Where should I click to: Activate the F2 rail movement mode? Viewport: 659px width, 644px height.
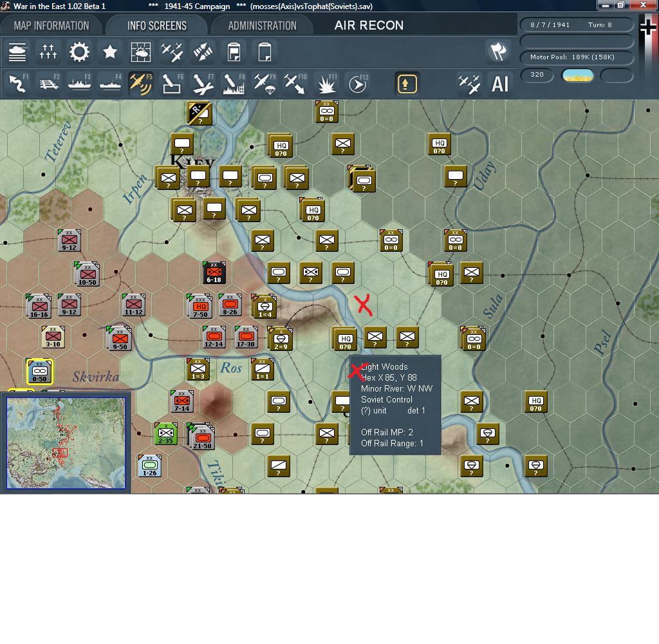coord(48,84)
